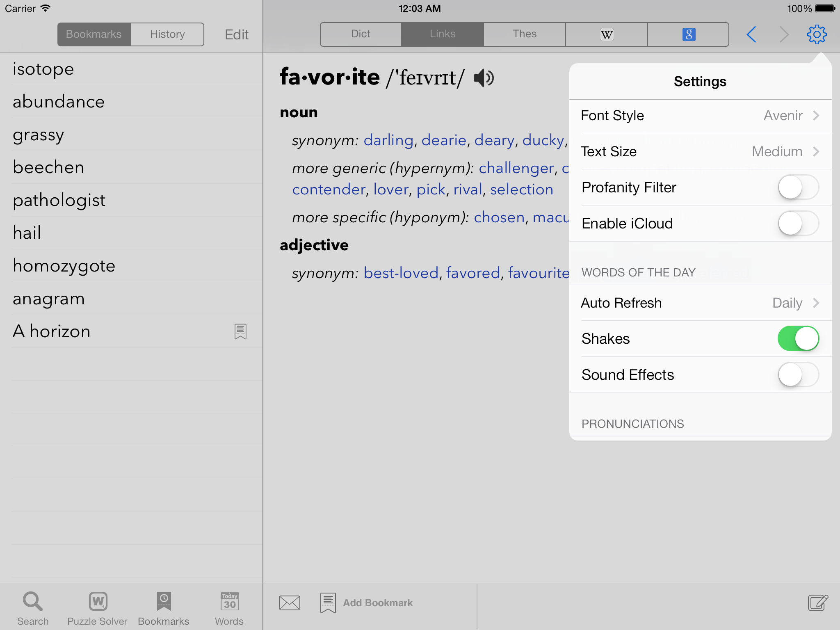The width and height of the screenshot is (840, 630).
Task: Tap the Edit button
Action: coord(237,34)
